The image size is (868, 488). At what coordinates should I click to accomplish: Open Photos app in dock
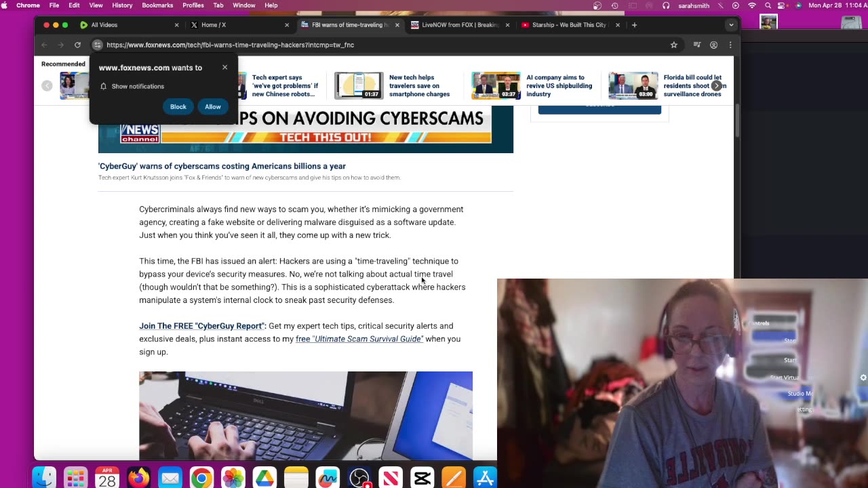point(233,478)
